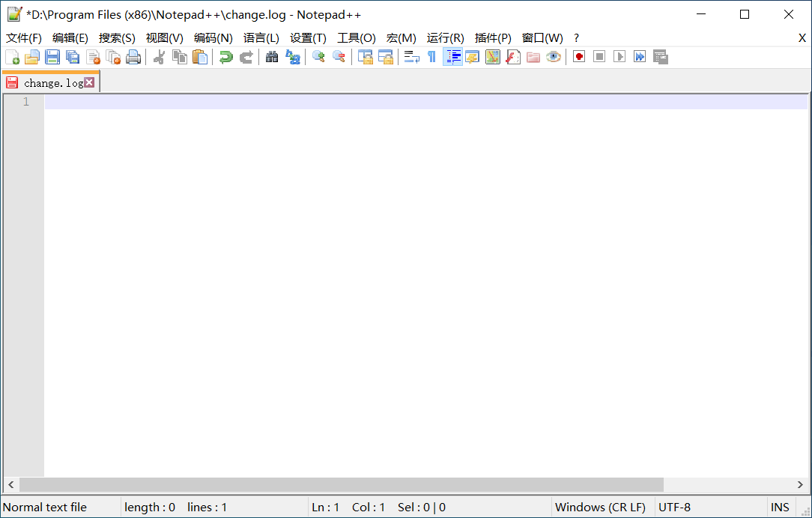
Task: Open the 工具(O) menu
Action: (x=357, y=37)
